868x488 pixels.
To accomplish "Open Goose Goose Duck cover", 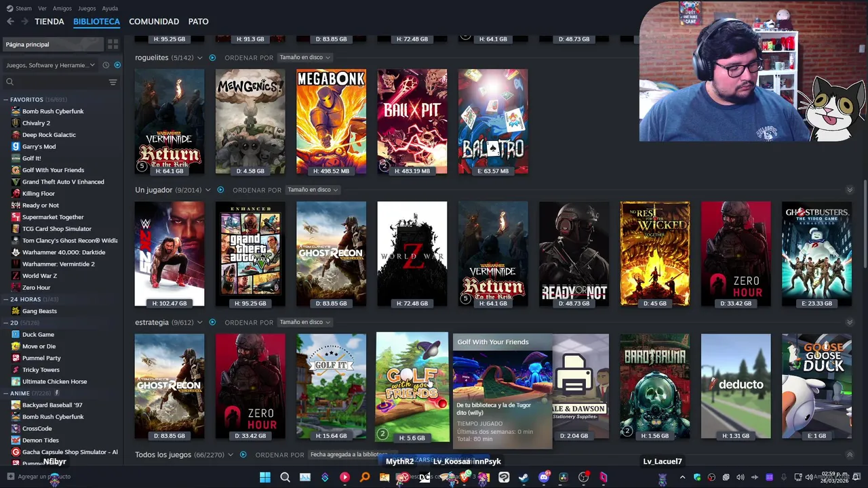I will [816, 386].
